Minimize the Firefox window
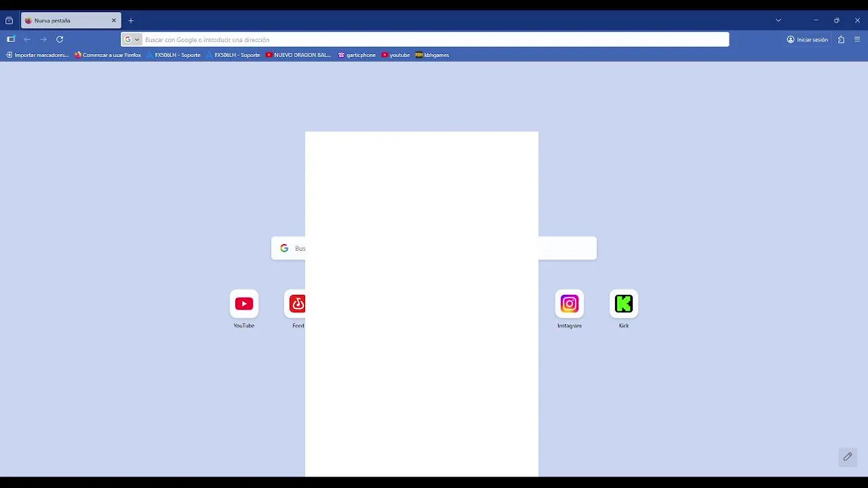Image resolution: width=868 pixels, height=488 pixels. pos(816,20)
